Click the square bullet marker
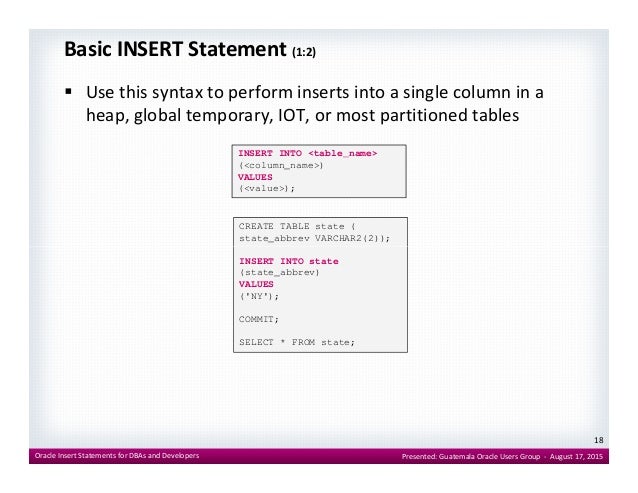Screen dimensions: 638x493 click(68, 92)
